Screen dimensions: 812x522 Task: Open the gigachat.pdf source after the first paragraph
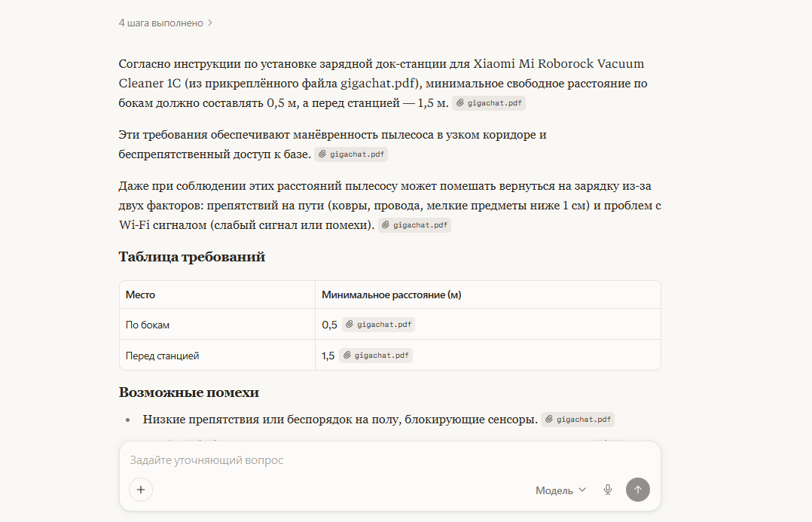coord(489,103)
